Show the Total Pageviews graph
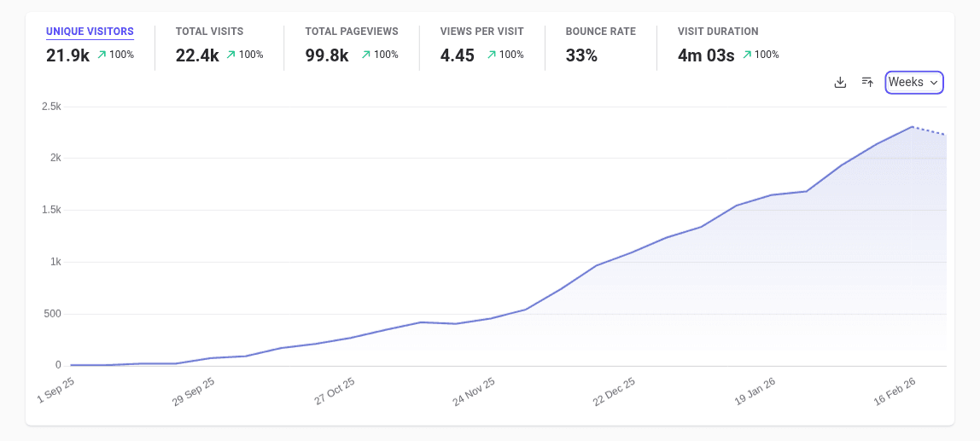Image resolution: width=980 pixels, height=441 pixels. point(352,32)
